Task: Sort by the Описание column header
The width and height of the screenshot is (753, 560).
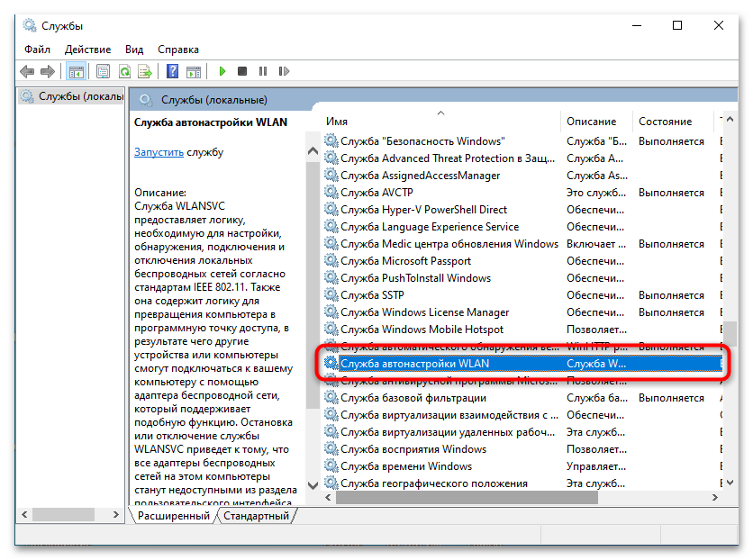Action: tap(596, 122)
